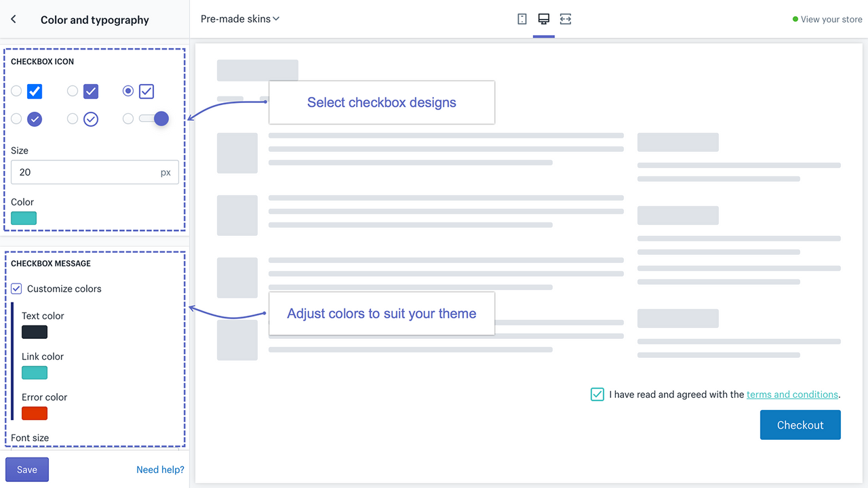Select the filled circle checkmark checkbox design

pos(34,119)
